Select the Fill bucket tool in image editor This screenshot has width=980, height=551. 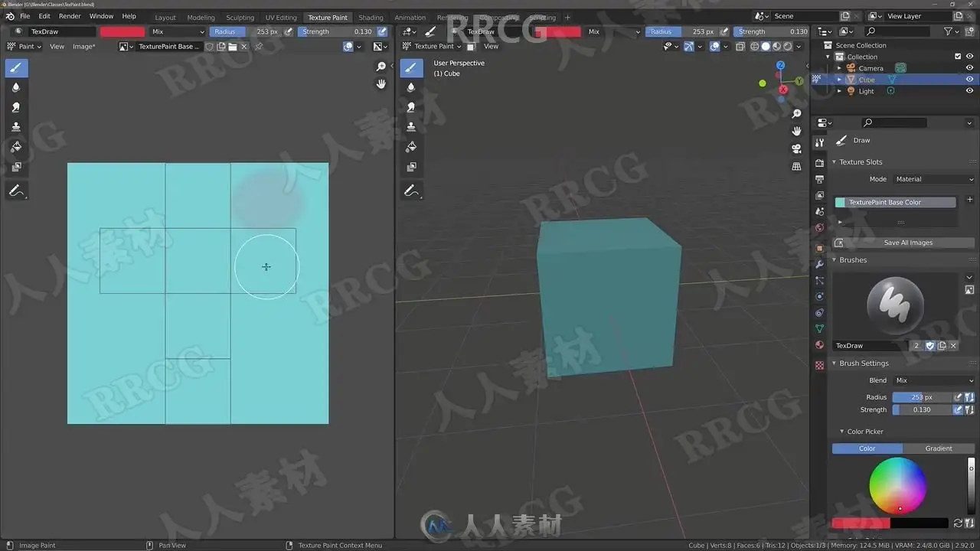tap(16, 147)
